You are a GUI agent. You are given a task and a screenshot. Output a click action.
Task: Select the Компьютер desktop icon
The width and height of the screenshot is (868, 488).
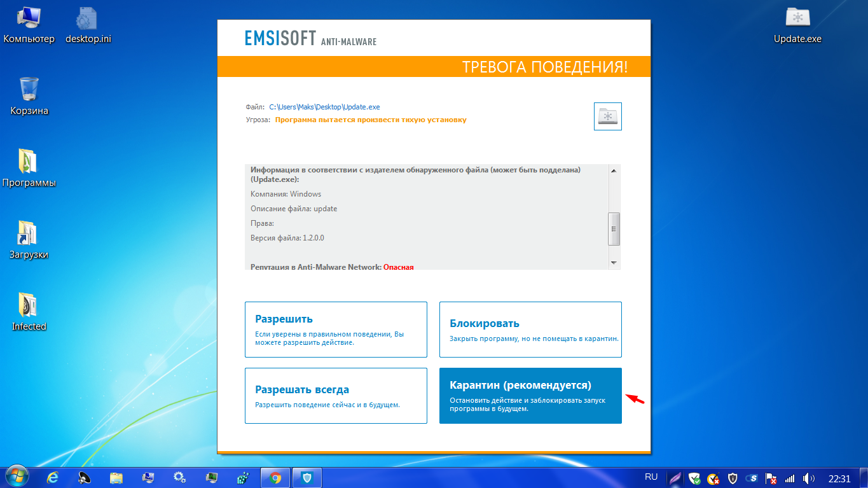[29, 25]
